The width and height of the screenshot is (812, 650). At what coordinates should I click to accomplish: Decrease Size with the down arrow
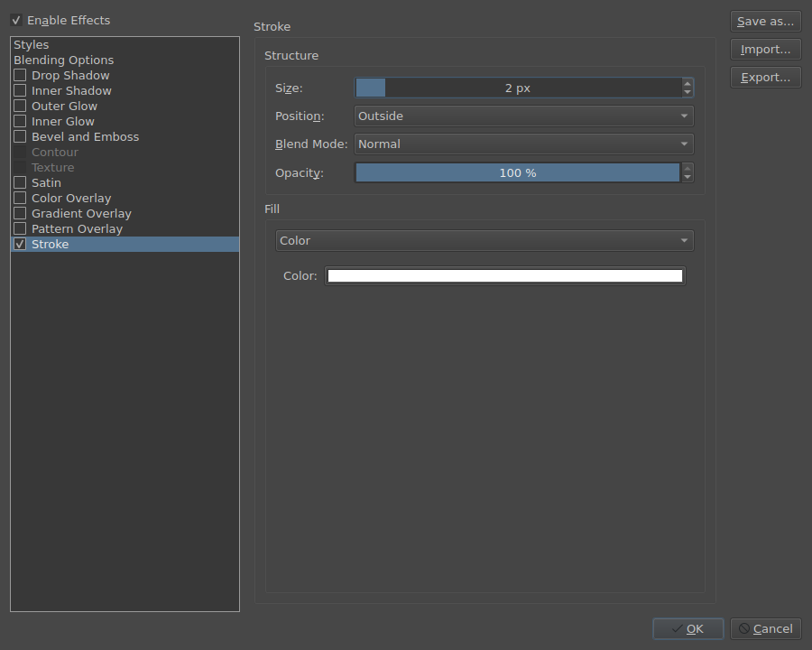[x=687, y=92]
